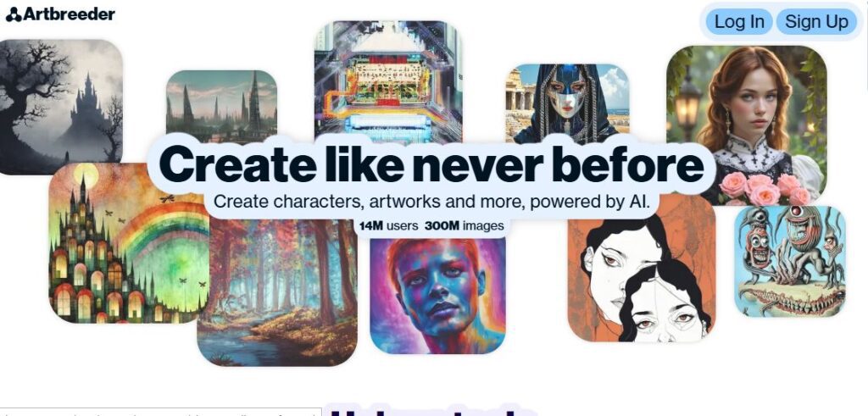Viewport: 868px width, 416px height.
Task: Click the 300M images statistic text
Action: (x=465, y=225)
